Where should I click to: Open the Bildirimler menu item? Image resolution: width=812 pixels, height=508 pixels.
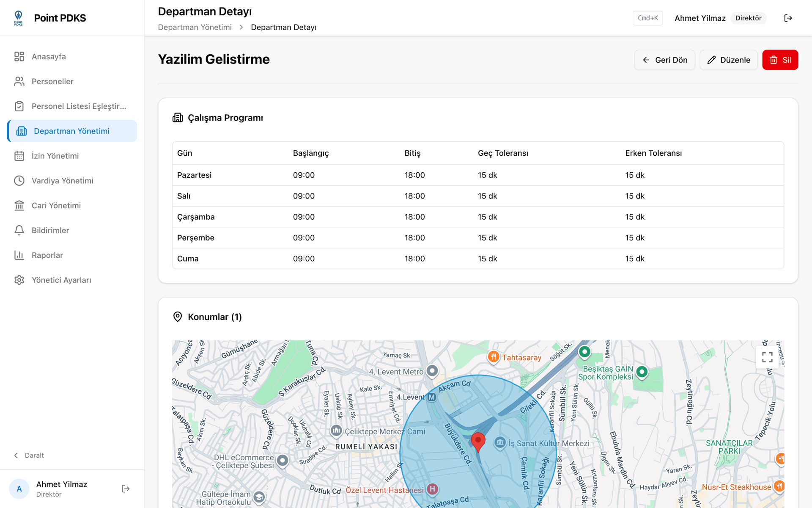(x=72, y=230)
